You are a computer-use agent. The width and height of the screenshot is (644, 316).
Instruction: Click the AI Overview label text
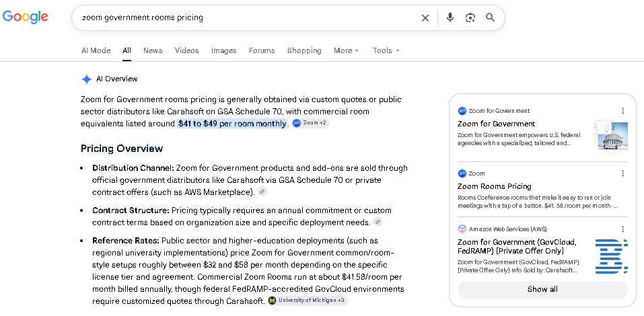pos(116,79)
